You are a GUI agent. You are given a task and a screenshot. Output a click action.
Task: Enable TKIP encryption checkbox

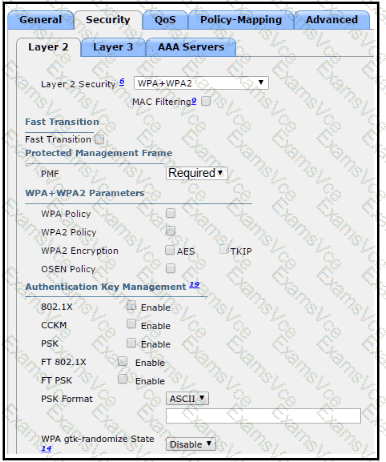click(224, 249)
